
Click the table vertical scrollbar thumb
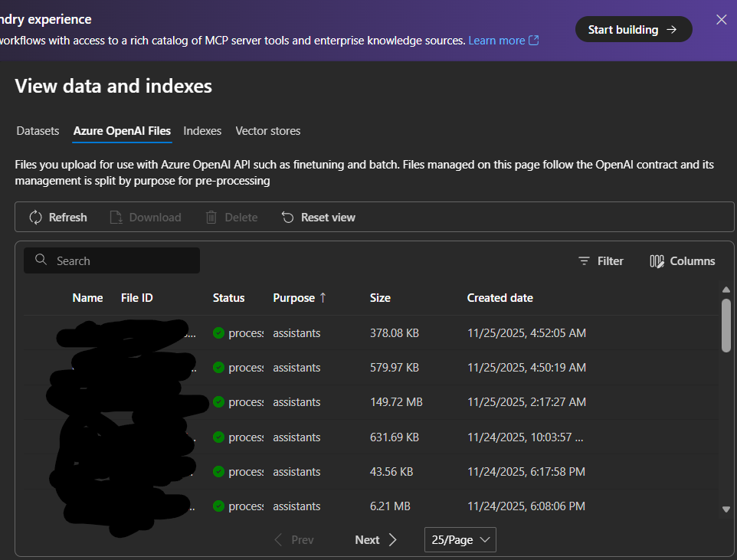(726, 326)
